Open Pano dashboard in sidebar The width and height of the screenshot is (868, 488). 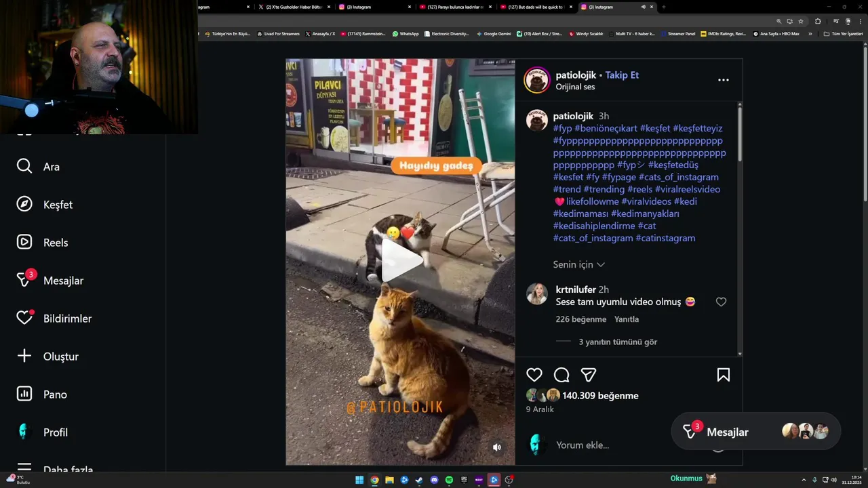pos(42,394)
